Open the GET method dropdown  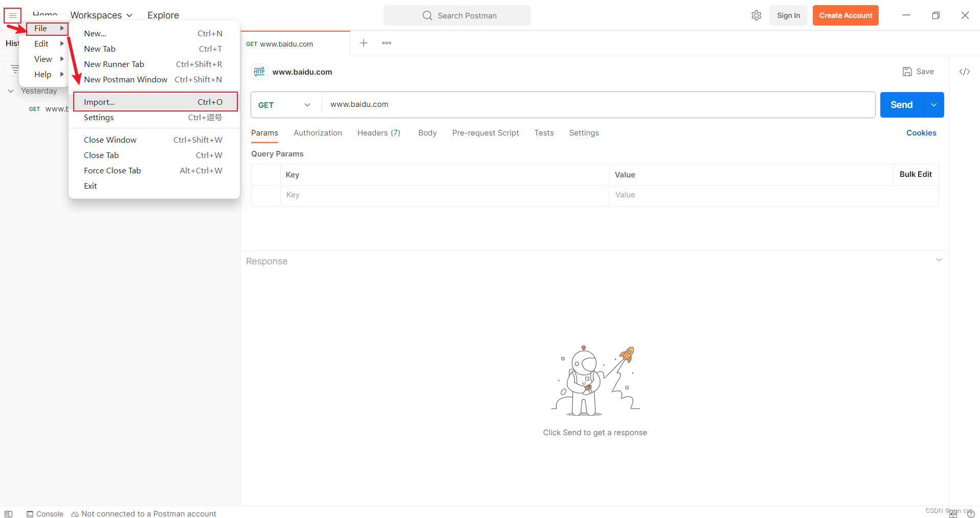click(284, 105)
